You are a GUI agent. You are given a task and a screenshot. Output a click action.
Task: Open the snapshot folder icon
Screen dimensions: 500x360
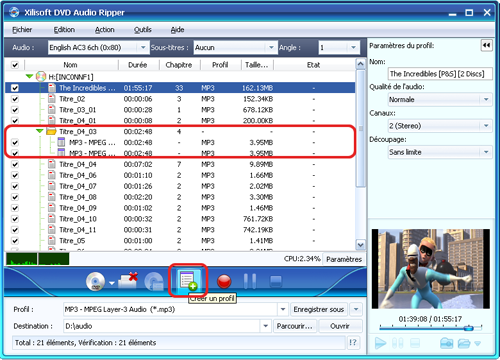464,343
